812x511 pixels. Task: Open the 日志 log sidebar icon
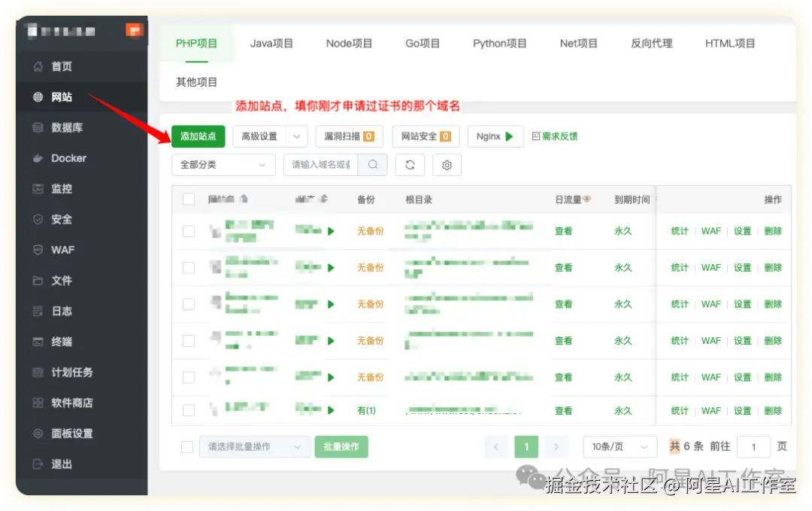(38, 311)
